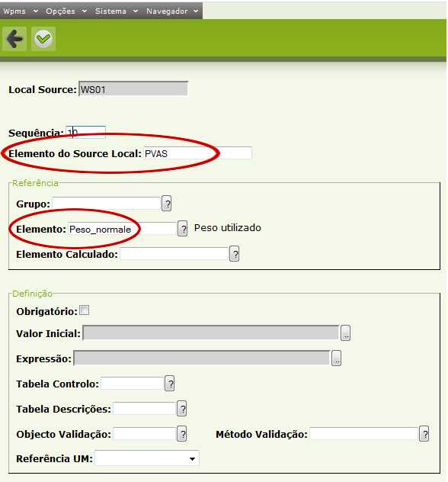Open lookup for Elemento Calculado

(235, 254)
